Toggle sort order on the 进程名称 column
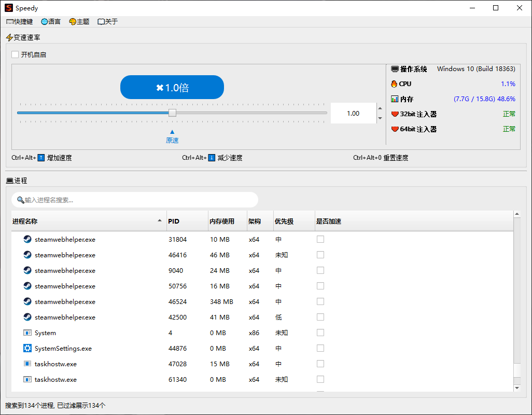 click(88, 222)
